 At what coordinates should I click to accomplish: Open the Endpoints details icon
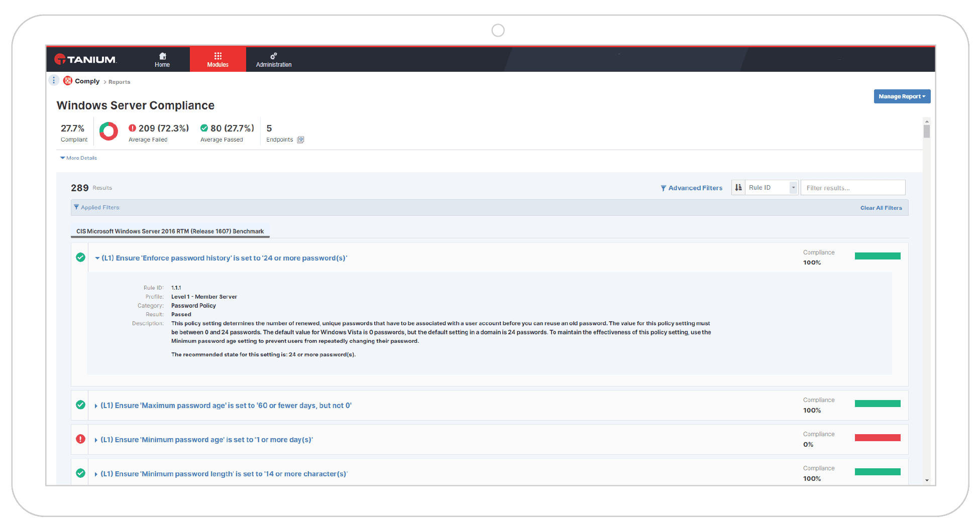[300, 140]
